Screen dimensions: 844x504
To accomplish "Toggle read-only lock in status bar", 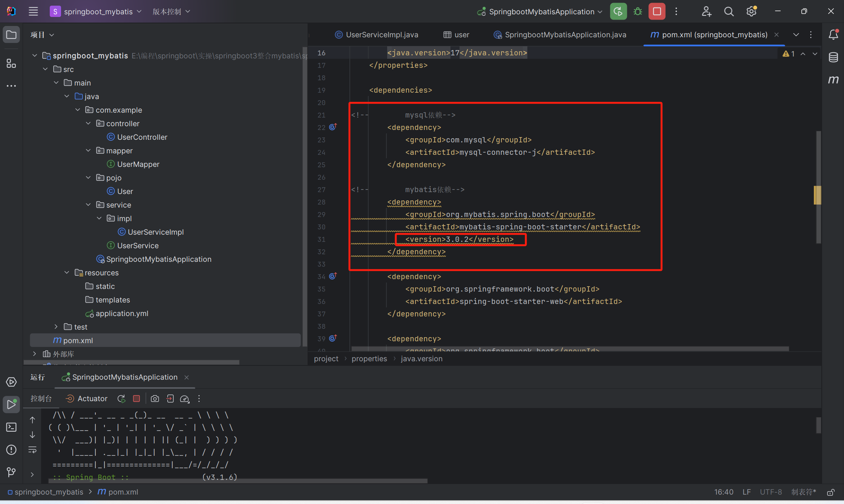I will point(830,492).
